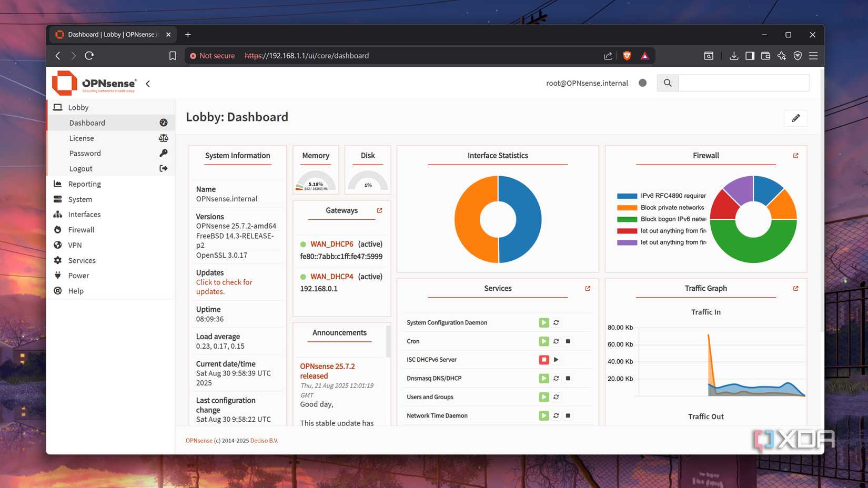Expand the Lobby menu entry
Screen dimensions: 868x488
pyautogui.click(x=78, y=107)
